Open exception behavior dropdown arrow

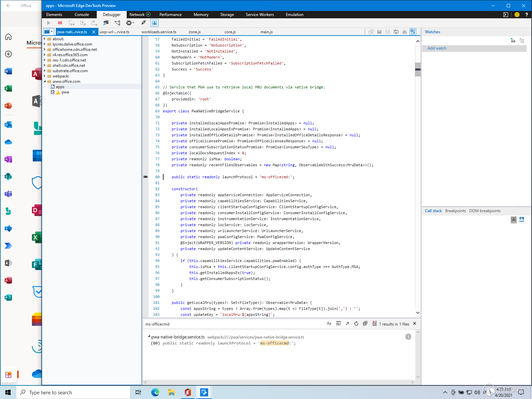[133, 23]
